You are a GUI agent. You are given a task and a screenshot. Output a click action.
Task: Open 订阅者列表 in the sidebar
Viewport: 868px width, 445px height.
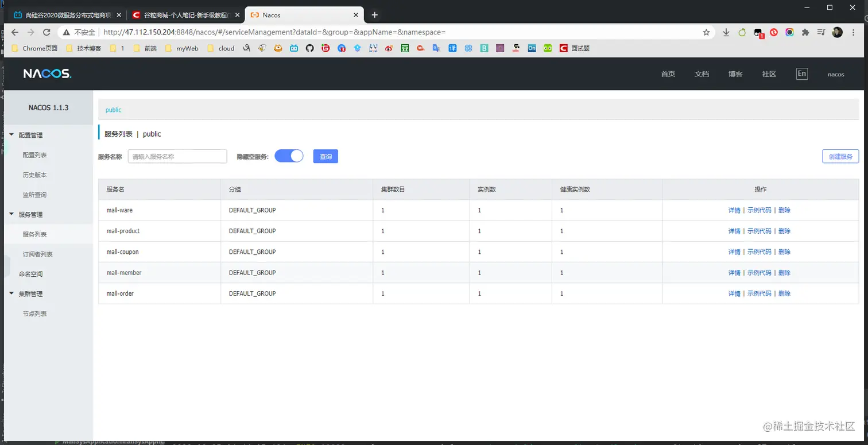pos(38,254)
